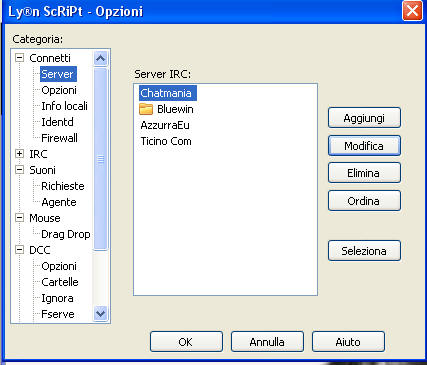This screenshot has height=365, width=427.
Task: Open Opzioni under DCC
Action: pyautogui.click(x=59, y=266)
